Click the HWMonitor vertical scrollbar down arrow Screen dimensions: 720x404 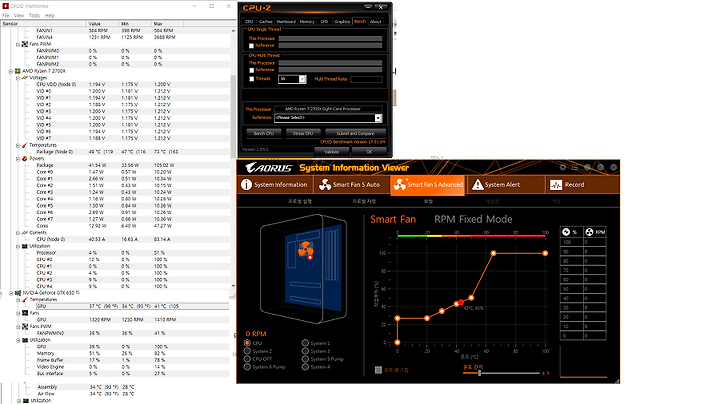(233, 286)
